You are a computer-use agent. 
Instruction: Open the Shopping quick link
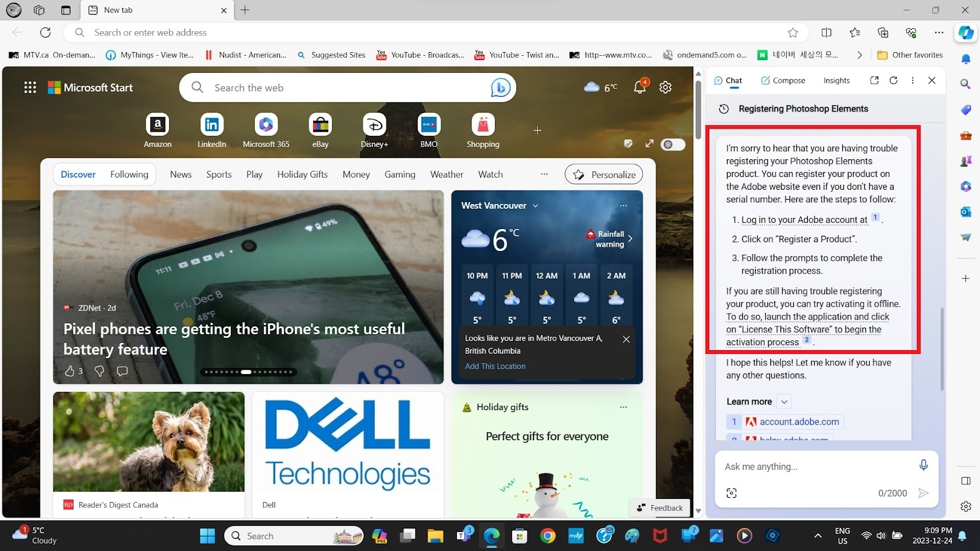pyautogui.click(x=483, y=130)
